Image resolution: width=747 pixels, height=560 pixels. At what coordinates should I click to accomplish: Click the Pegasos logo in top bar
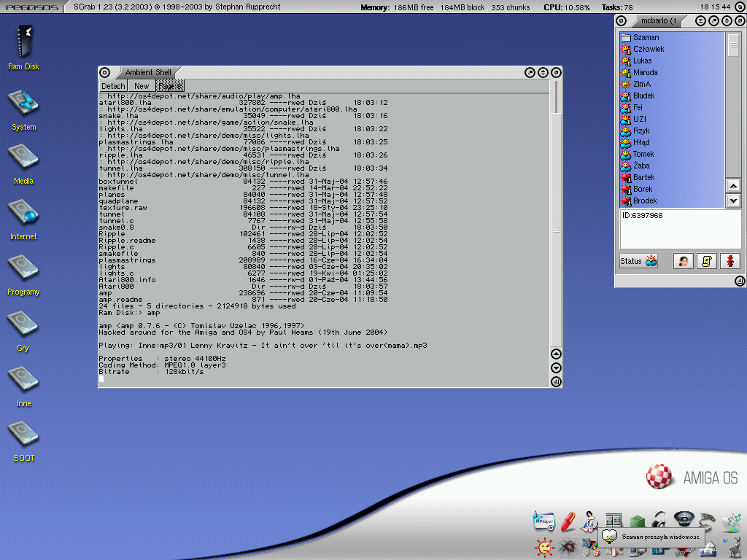31,7
